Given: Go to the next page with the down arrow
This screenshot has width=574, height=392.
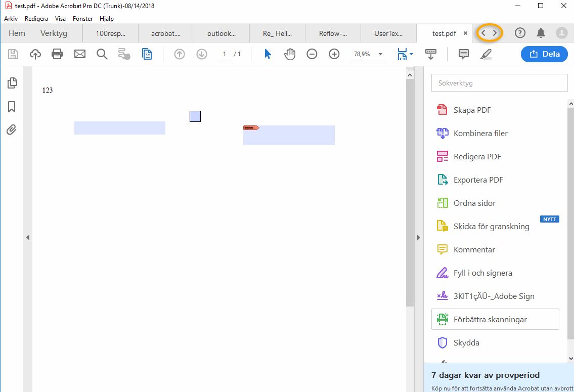Looking at the screenshot, I should click(x=202, y=54).
